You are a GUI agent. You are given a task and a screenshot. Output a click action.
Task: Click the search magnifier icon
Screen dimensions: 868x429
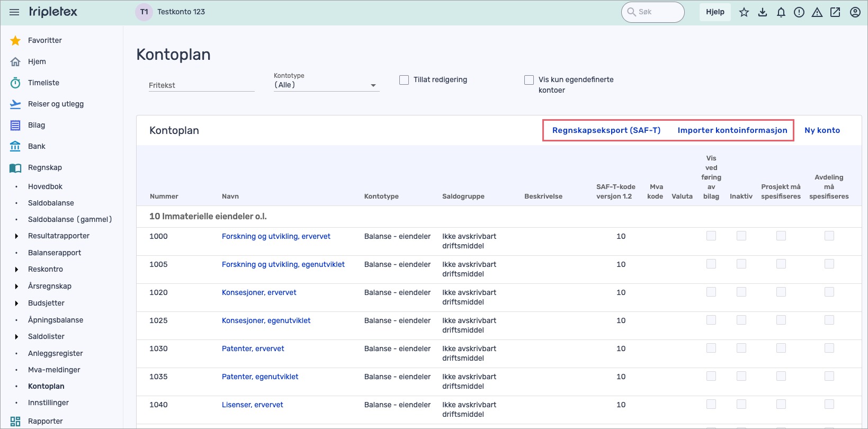coord(631,12)
